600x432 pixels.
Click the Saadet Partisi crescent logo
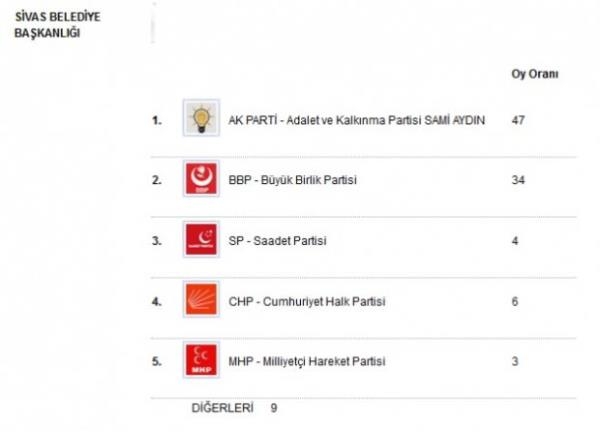[x=201, y=240]
